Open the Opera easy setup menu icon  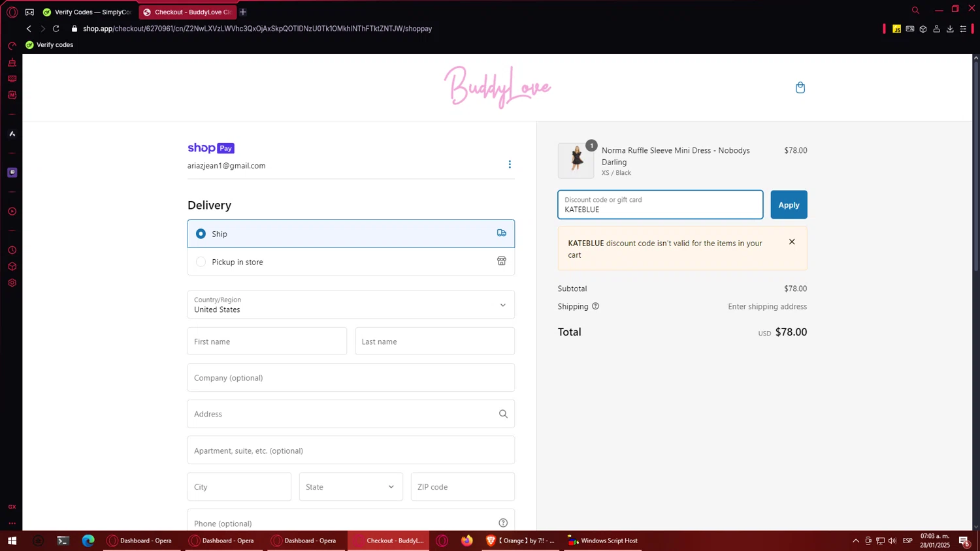pos(963,29)
